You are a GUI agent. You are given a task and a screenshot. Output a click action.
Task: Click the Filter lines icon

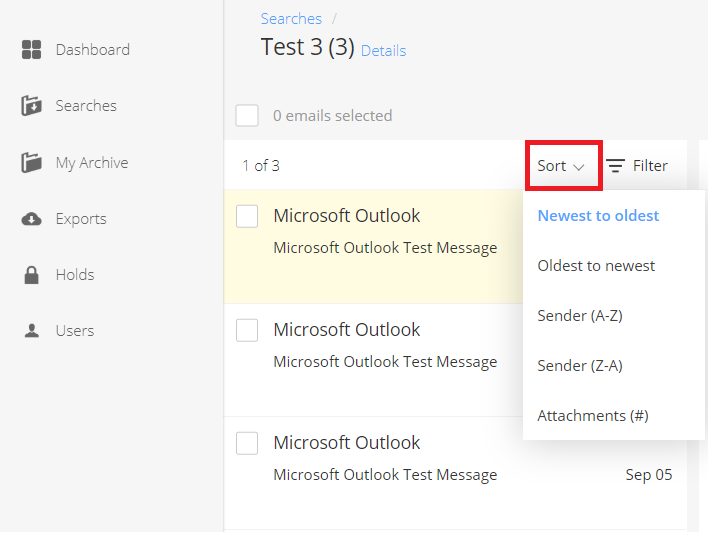click(x=615, y=166)
